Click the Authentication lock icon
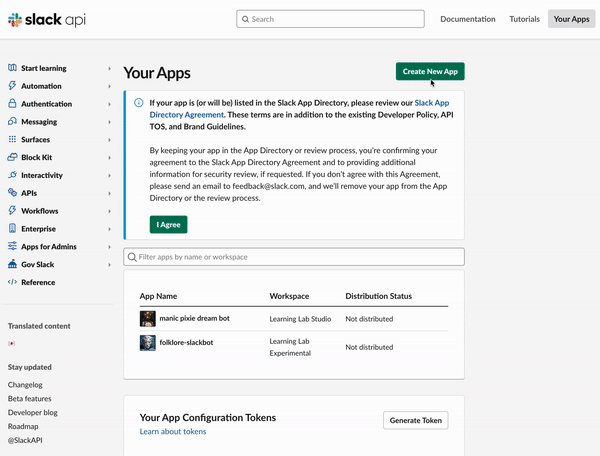 pos(12,104)
